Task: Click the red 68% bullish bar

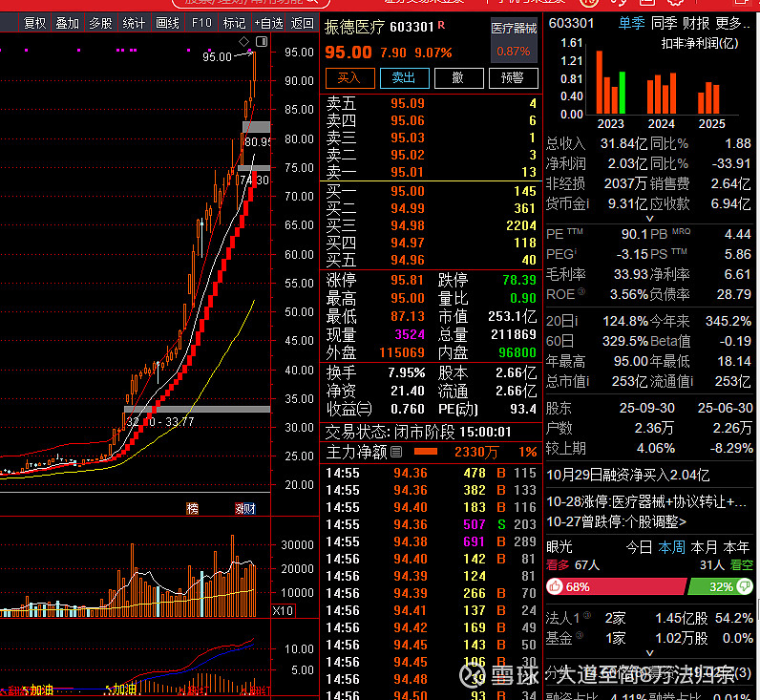Action: (617, 587)
